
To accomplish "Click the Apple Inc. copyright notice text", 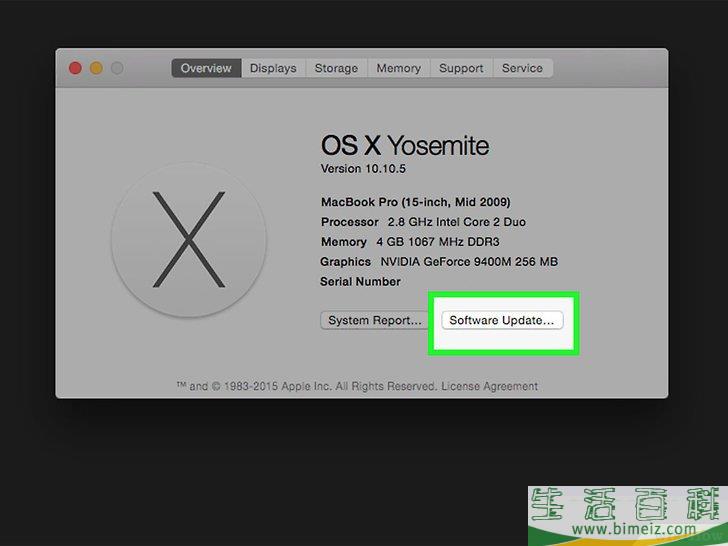I will coord(307,386).
